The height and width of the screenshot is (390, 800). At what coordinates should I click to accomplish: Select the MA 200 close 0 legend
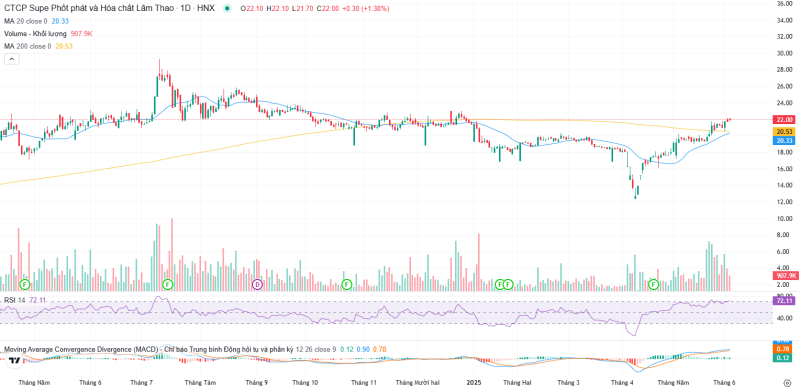click(x=28, y=46)
